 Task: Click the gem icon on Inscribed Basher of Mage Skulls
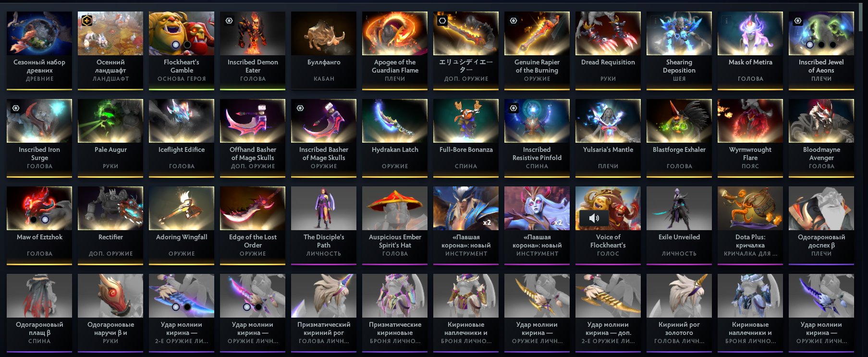tap(300, 108)
